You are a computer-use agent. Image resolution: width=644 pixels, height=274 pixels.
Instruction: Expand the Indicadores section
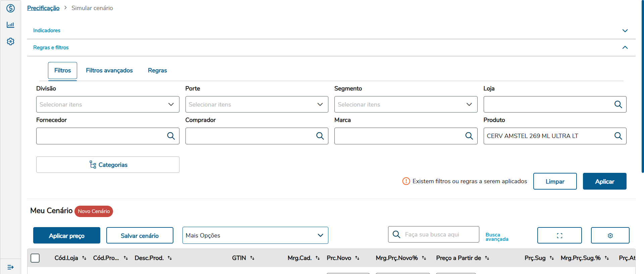click(x=625, y=30)
